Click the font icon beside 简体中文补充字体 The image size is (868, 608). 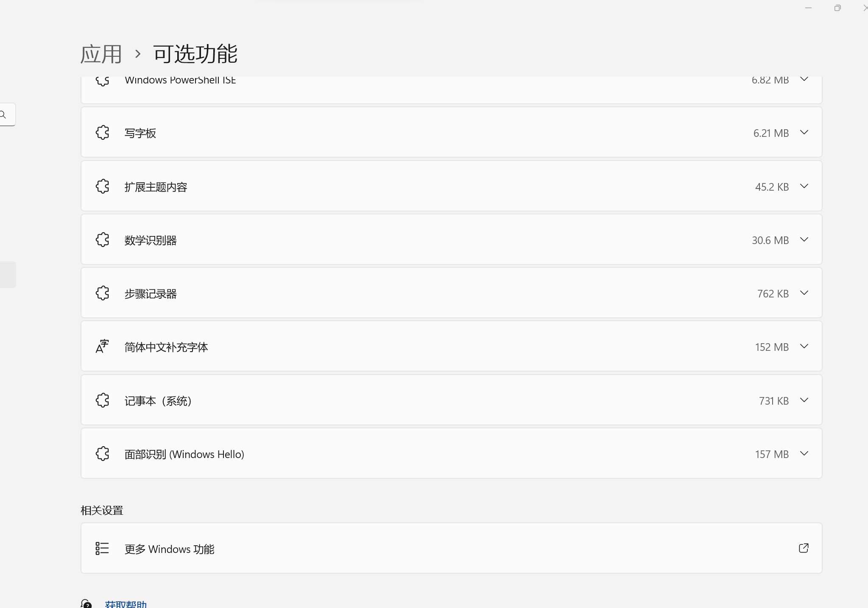[102, 347]
